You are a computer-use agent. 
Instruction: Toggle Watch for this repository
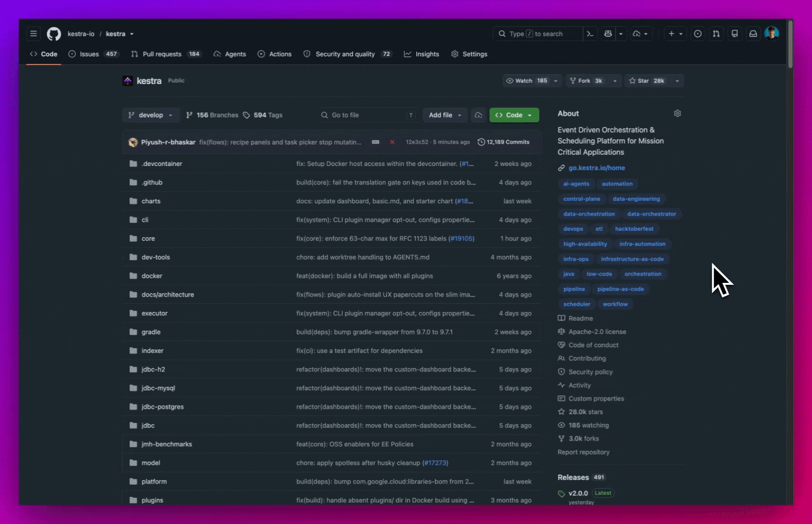[526, 81]
